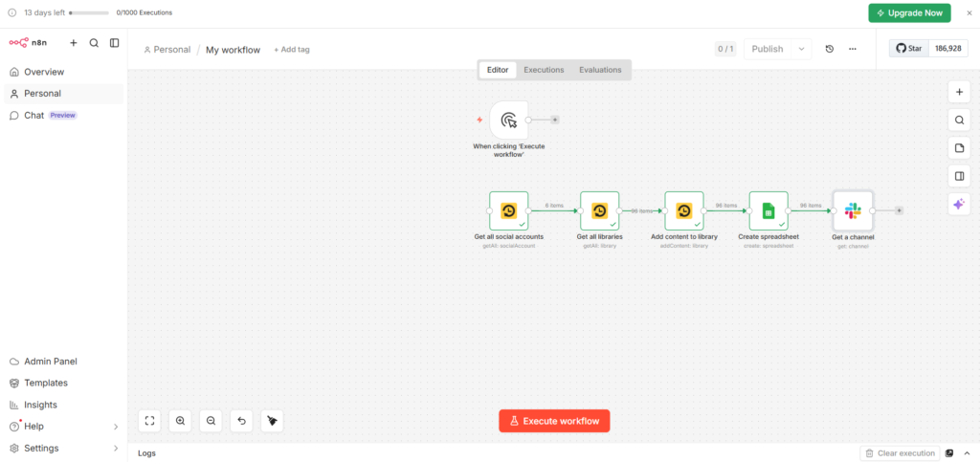Image resolution: width=980 pixels, height=462 pixels.
Task: Click the Publish button
Action: (768, 49)
